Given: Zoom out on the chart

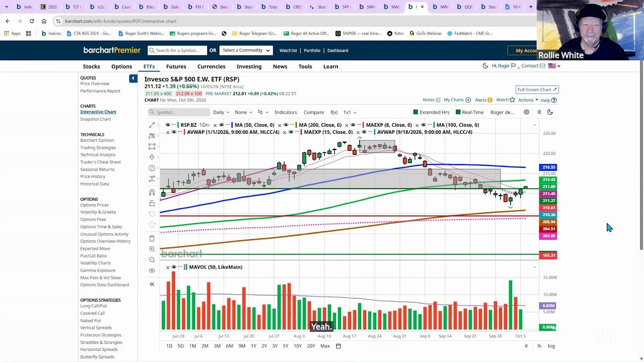Looking at the screenshot, I should pyautogui.click(x=152, y=260).
